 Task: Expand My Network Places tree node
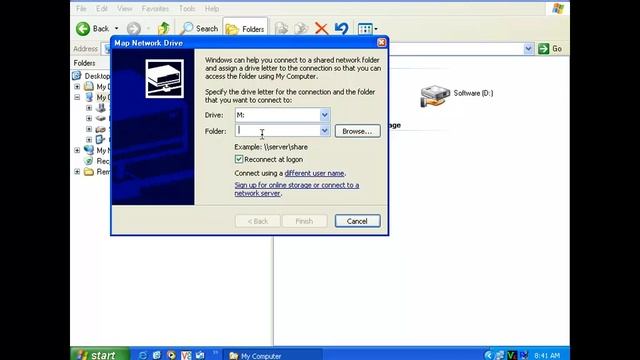click(77, 150)
